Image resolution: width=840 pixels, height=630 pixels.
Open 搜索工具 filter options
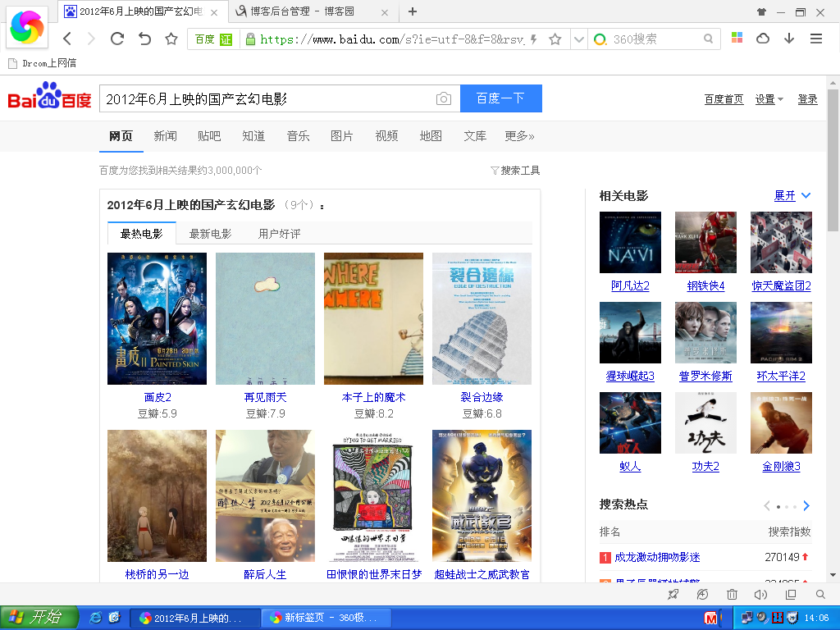(515, 171)
